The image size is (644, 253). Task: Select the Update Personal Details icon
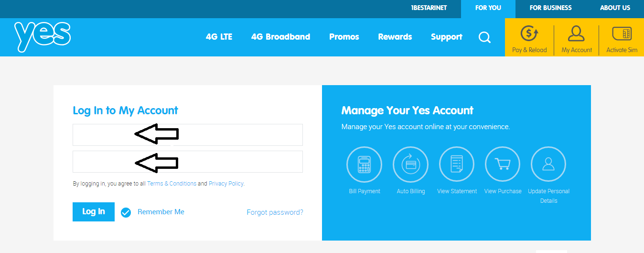click(x=548, y=165)
